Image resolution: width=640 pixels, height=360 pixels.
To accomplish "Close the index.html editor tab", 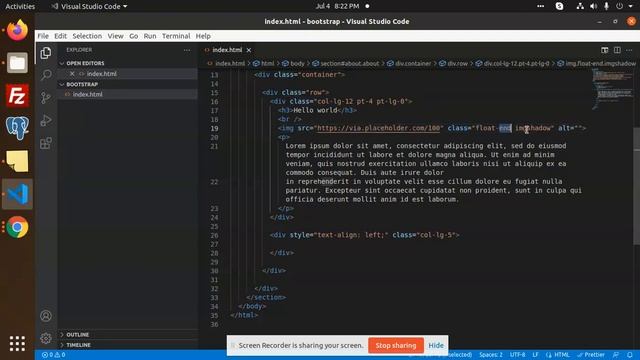I will 249,50.
